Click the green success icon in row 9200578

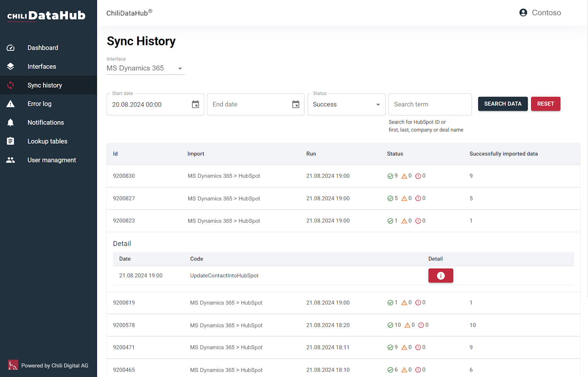pyautogui.click(x=390, y=325)
